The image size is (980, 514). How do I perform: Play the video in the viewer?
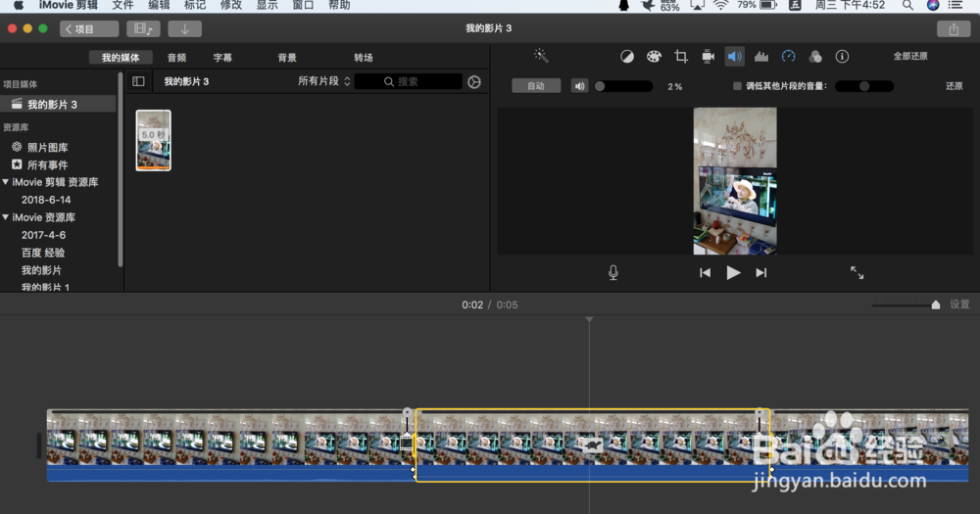tap(733, 272)
